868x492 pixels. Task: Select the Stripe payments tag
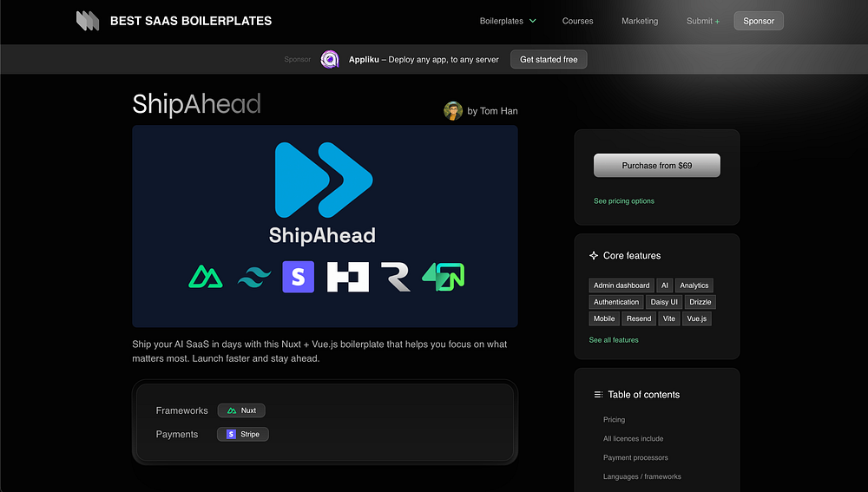[242, 435]
